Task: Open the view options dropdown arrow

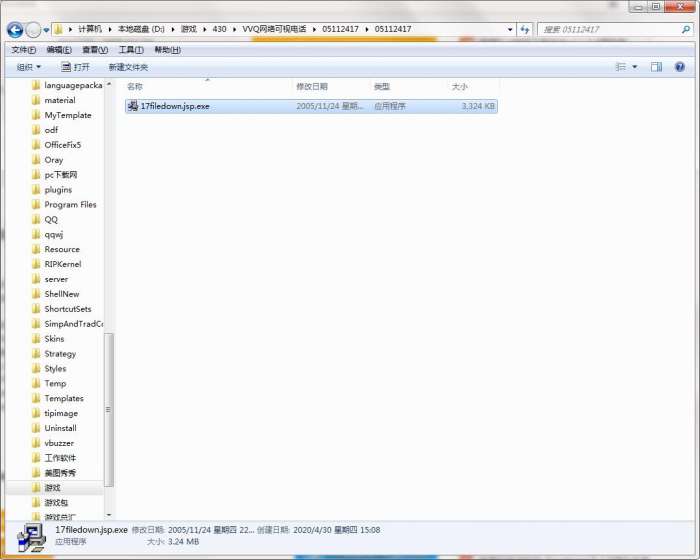Action: coord(635,67)
